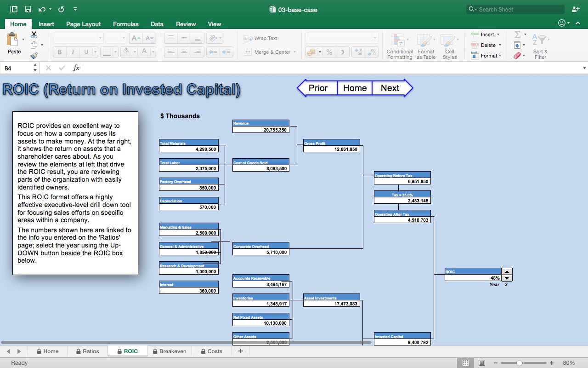Click the zoom out minus button
This screenshot has height=368, width=588.
[495, 363]
